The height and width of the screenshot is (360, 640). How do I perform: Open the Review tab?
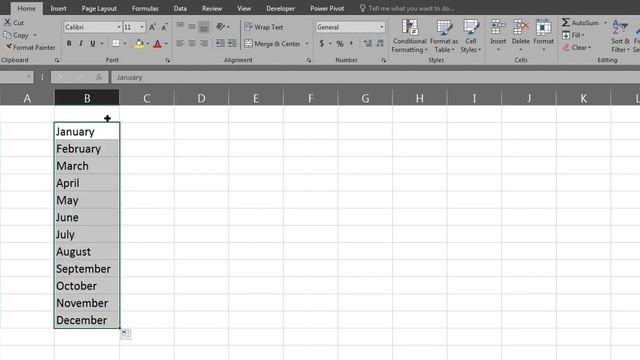(x=212, y=8)
